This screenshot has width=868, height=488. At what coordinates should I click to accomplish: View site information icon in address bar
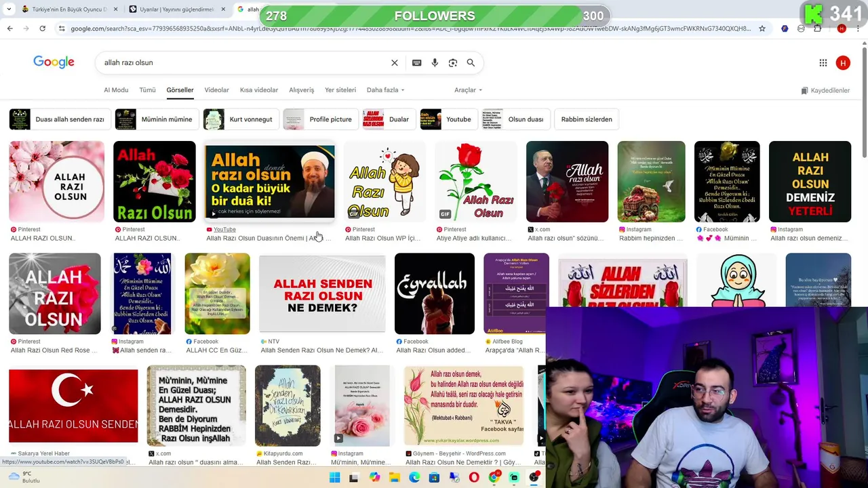pyautogui.click(x=62, y=28)
